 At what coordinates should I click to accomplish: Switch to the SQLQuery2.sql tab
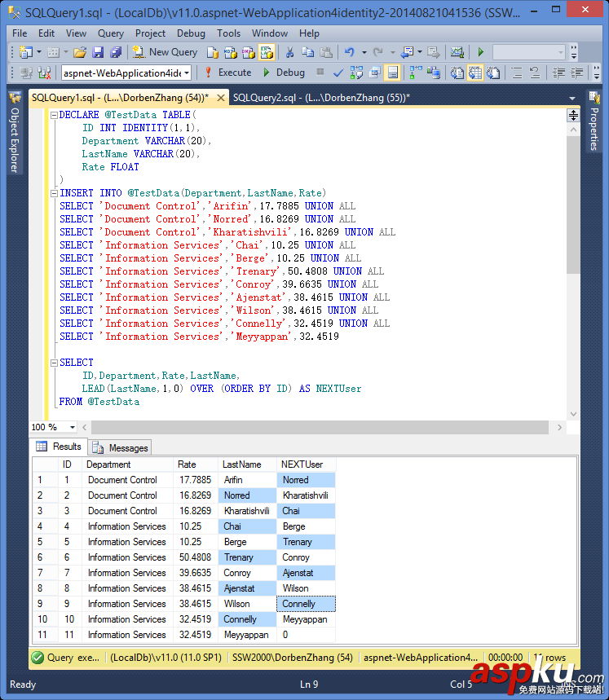pos(320,98)
